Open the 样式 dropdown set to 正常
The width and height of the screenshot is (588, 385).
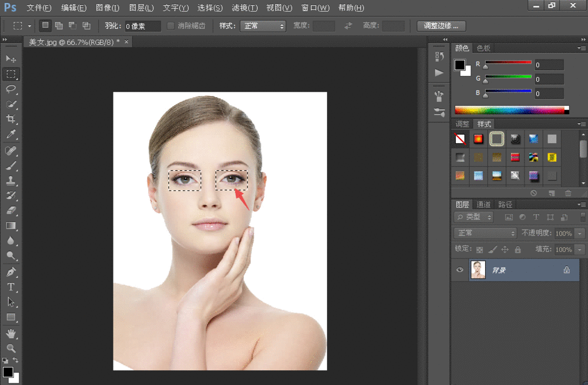coord(264,26)
